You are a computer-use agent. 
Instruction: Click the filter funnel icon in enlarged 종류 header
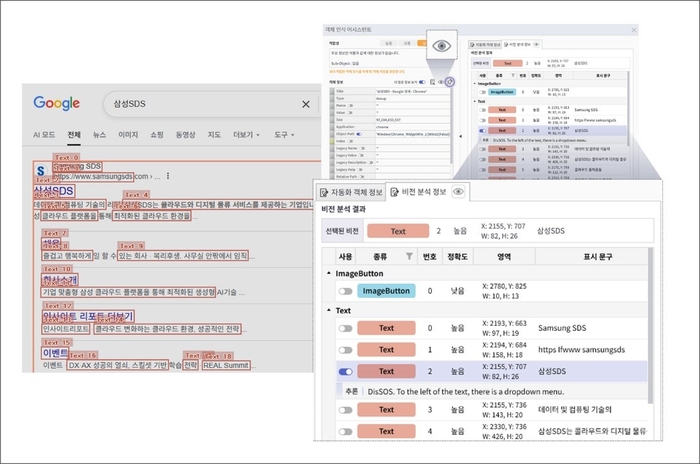click(409, 256)
